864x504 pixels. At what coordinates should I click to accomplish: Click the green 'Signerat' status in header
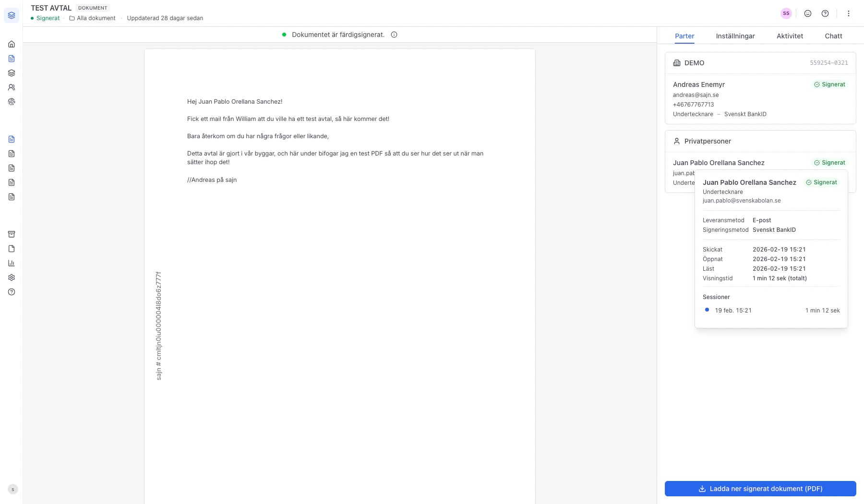coord(45,18)
